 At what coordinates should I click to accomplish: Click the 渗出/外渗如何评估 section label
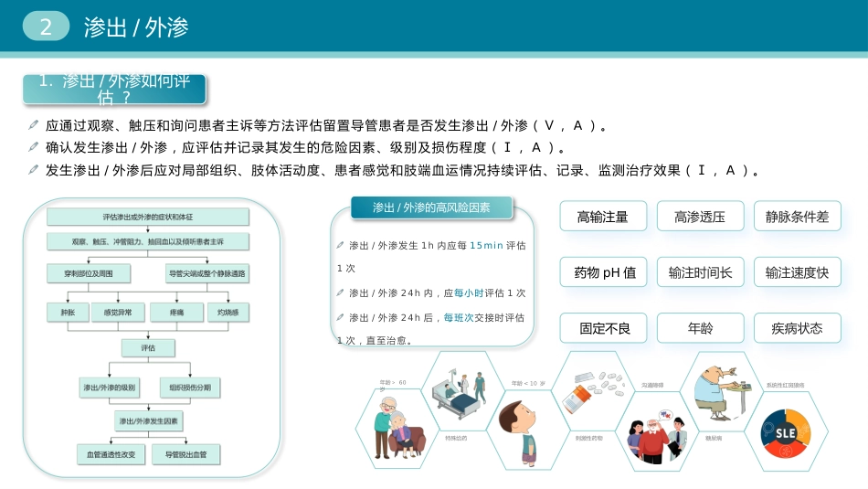point(114,90)
